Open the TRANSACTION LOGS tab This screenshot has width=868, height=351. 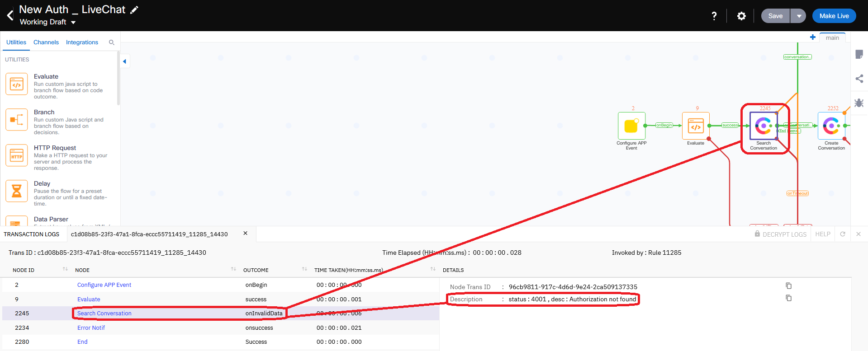pyautogui.click(x=32, y=234)
